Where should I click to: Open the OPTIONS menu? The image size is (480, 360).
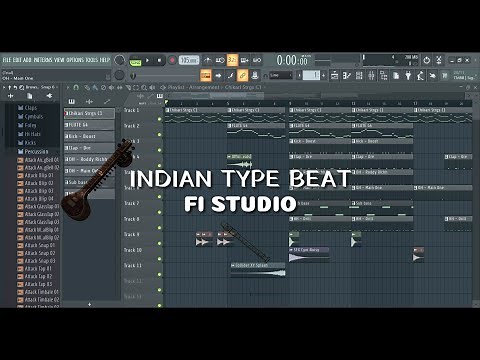point(75,60)
